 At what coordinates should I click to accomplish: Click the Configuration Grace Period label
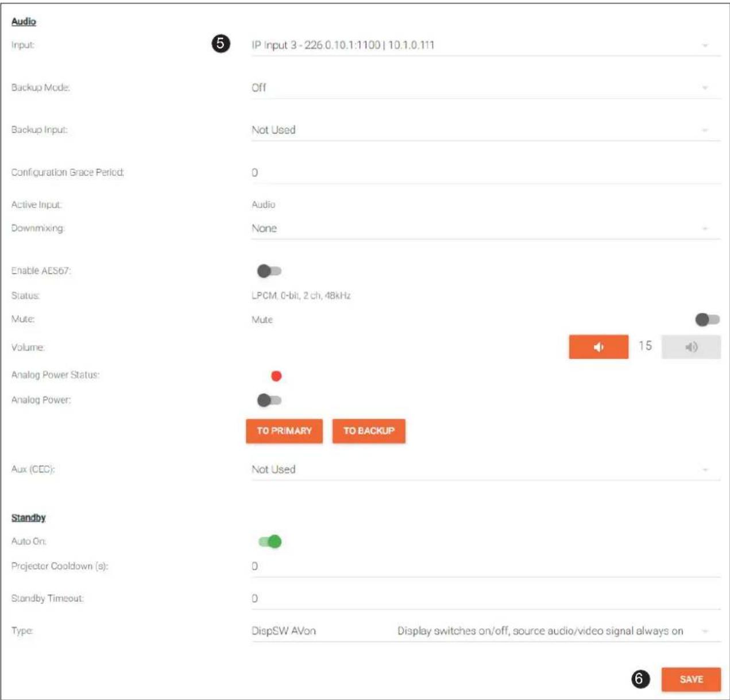point(68,172)
